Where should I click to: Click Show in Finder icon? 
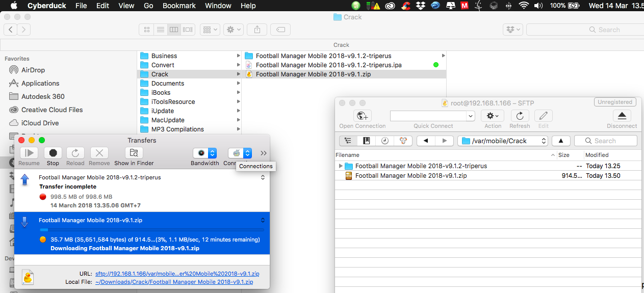click(134, 153)
